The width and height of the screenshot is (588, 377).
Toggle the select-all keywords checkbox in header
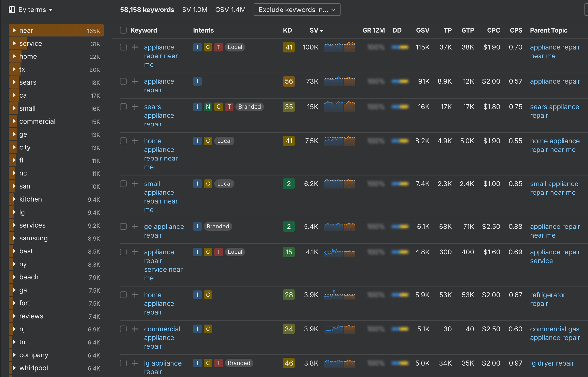(x=123, y=30)
